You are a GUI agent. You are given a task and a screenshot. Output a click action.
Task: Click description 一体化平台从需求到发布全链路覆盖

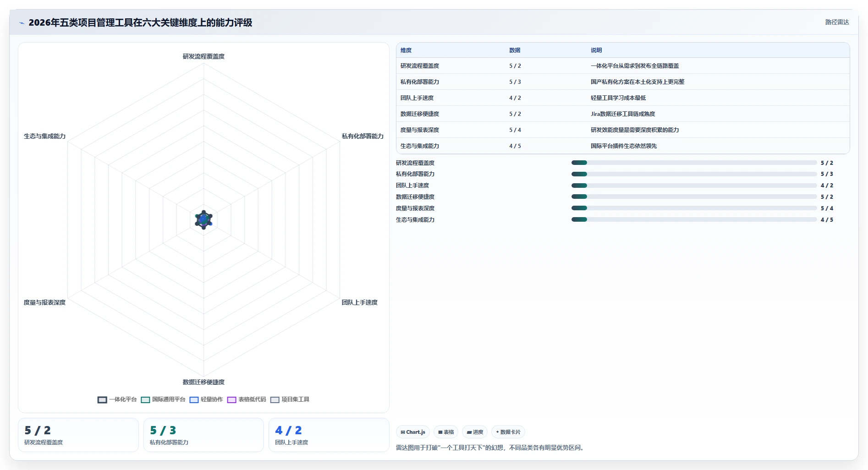(x=635, y=66)
